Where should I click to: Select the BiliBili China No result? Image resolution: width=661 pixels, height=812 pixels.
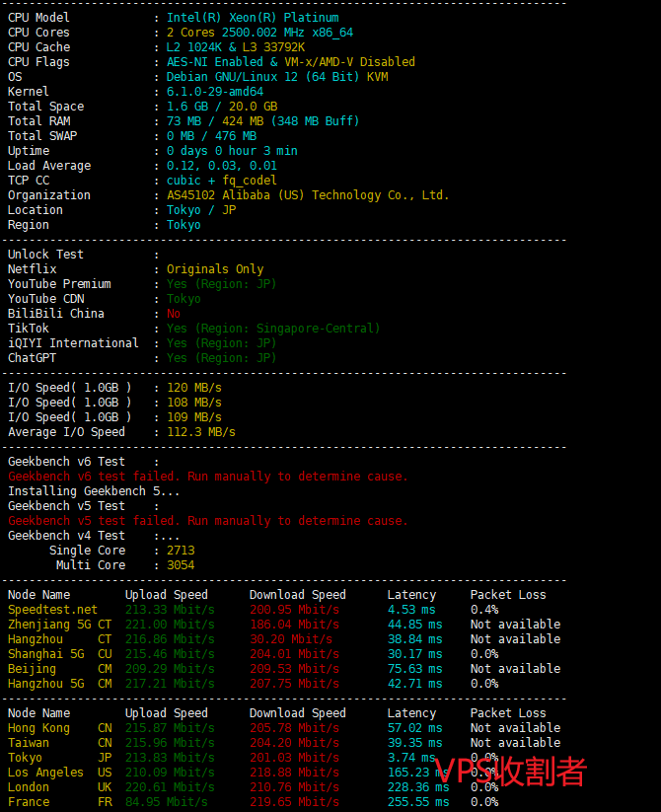pos(174,314)
